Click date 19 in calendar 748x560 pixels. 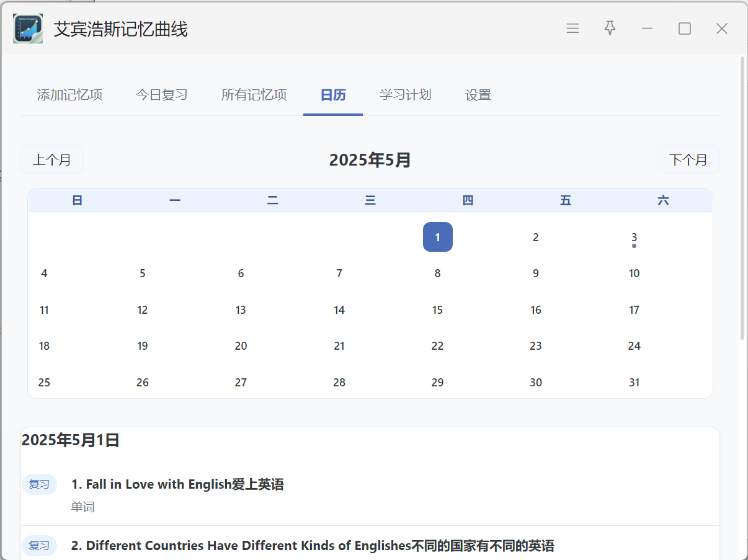point(143,346)
